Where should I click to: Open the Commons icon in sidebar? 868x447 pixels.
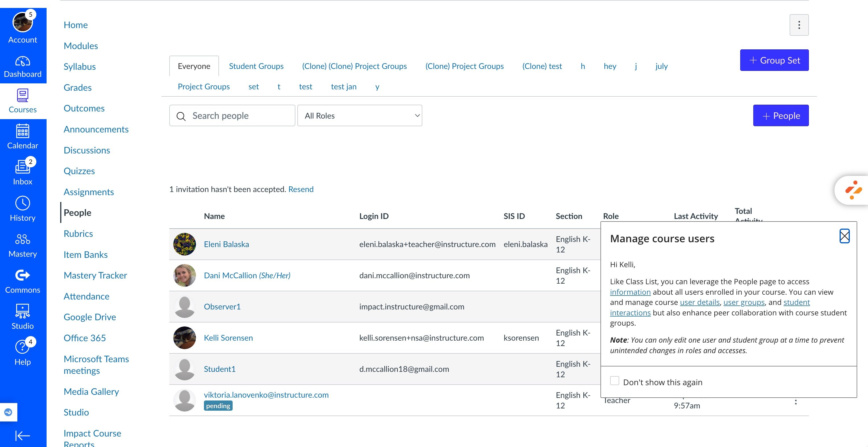click(x=22, y=281)
